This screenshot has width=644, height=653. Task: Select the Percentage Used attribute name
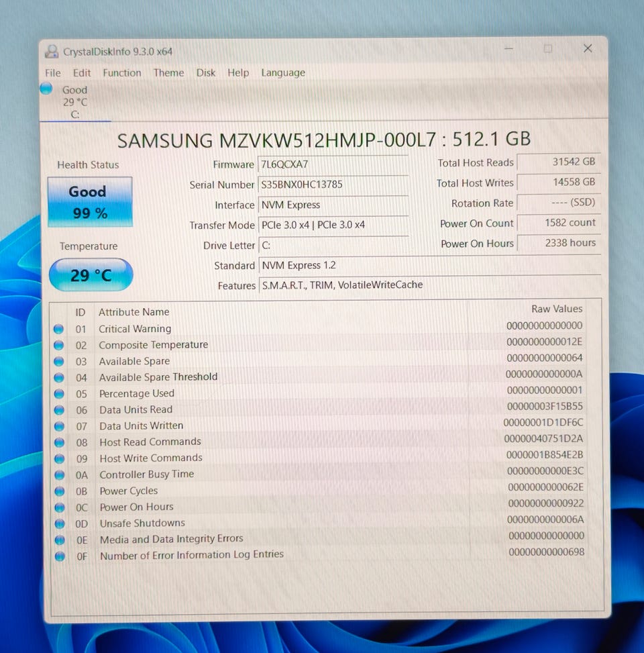pos(137,393)
